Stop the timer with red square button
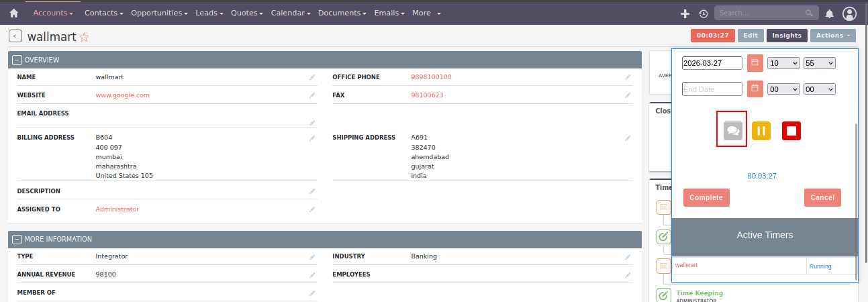Viewport: 868px width, 302px height. (x=791, y=131)
